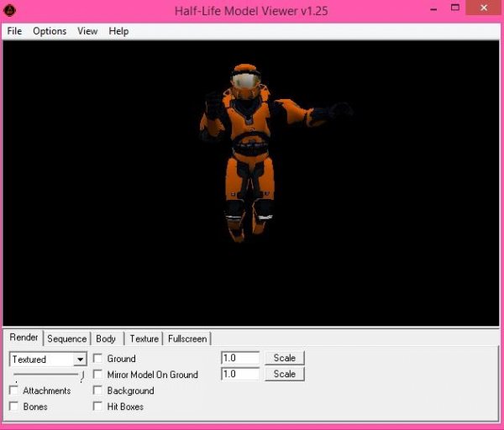Enable the Bones checkbox
Viewport: 504px width, 430px height.
point(13,406)
